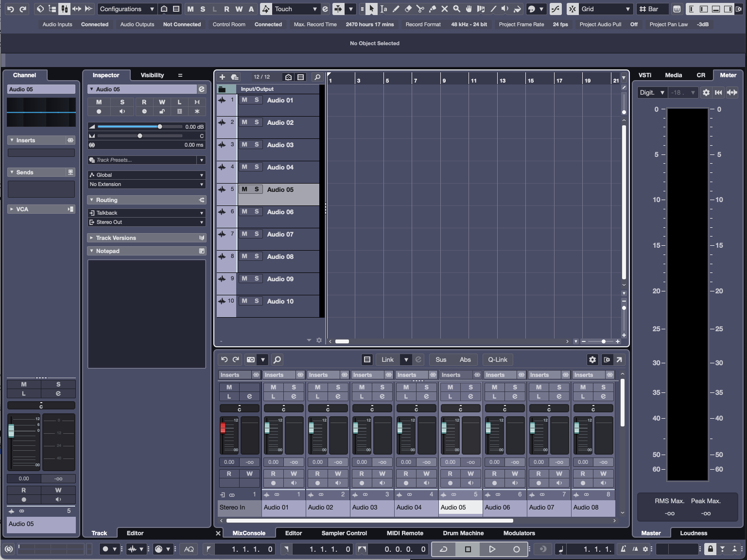
Task: Mute track Audio 01 in track list
Action: click(x=244, y=100)
